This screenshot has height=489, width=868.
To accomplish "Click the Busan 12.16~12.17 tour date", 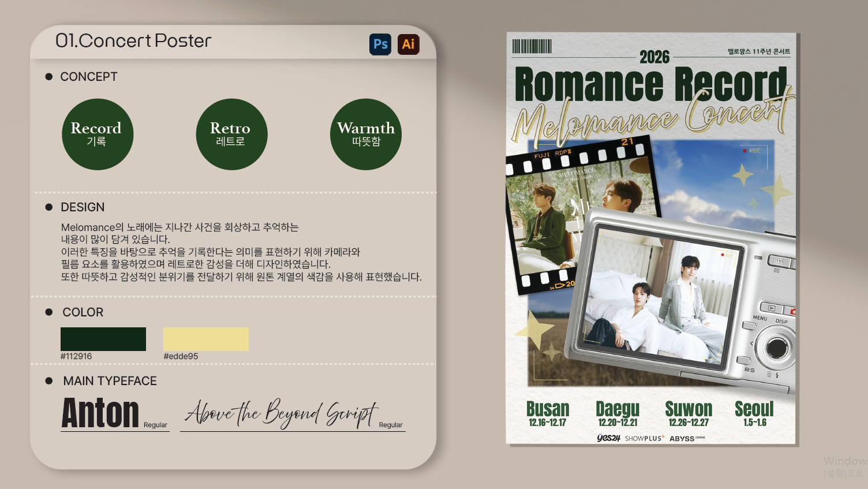I will pyautogui.click(x=548, y=414).
